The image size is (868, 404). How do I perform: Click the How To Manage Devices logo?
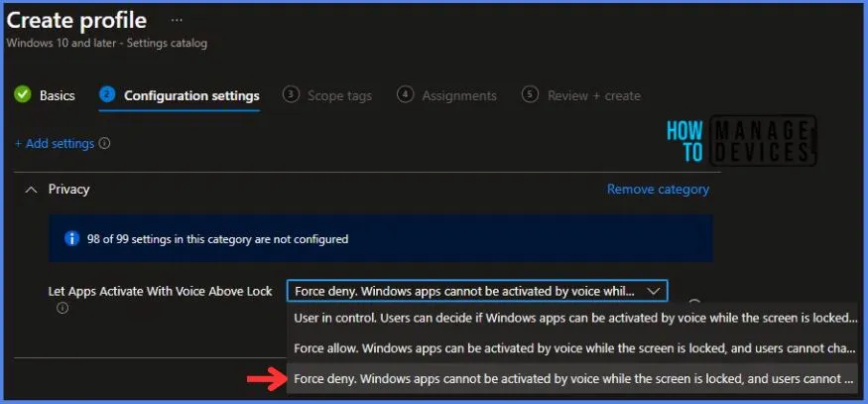click(754, 139)
